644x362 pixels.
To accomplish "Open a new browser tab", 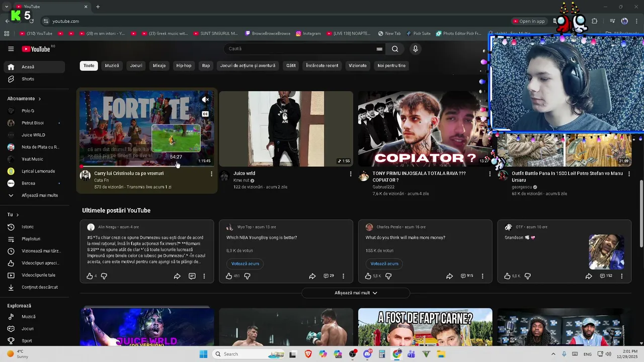I will tap(98, 7).
